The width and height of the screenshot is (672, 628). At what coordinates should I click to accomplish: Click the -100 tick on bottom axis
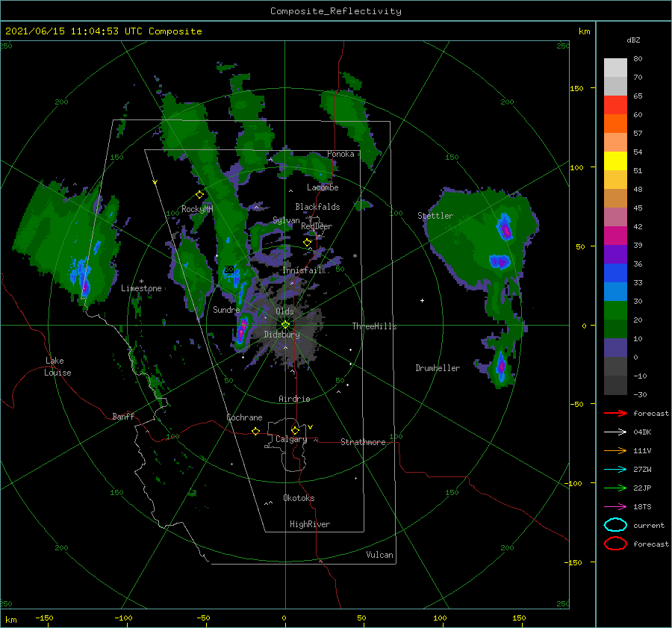point(123,618)
